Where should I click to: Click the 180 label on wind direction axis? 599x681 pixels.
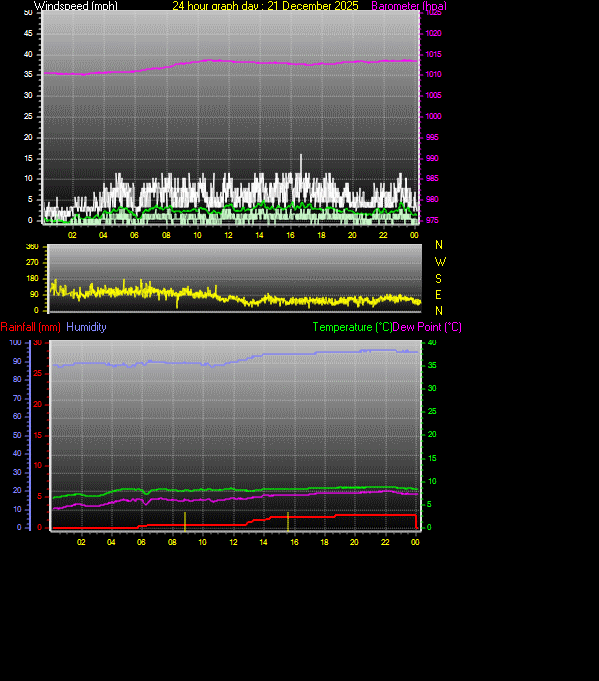(32, 278)
